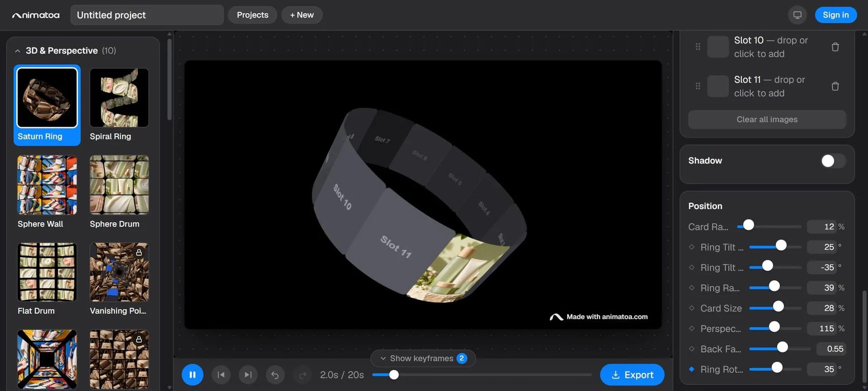The width and height of the screenshot is (868, 391).
Task: Grab the Slot 10 drag handle
Action: 698,47
